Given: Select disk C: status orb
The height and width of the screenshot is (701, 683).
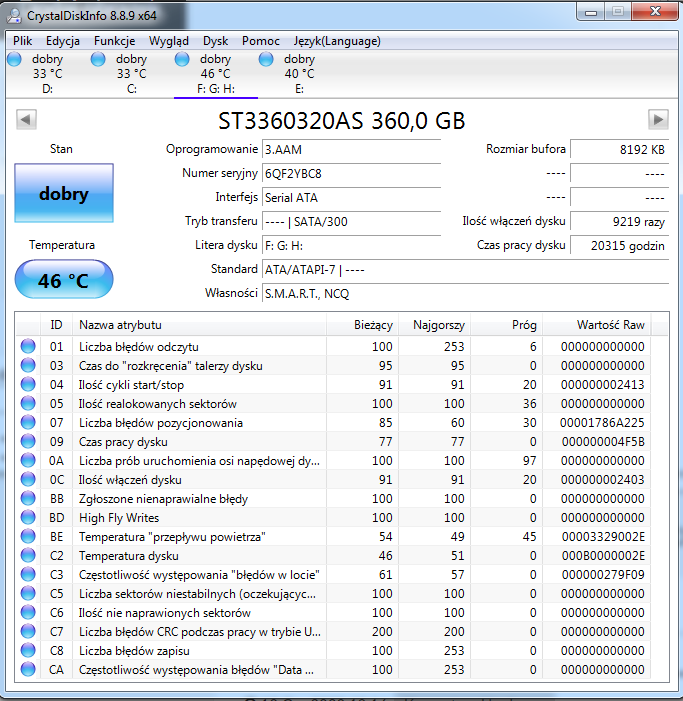Looking at the screenshot, I should (98, 59).
